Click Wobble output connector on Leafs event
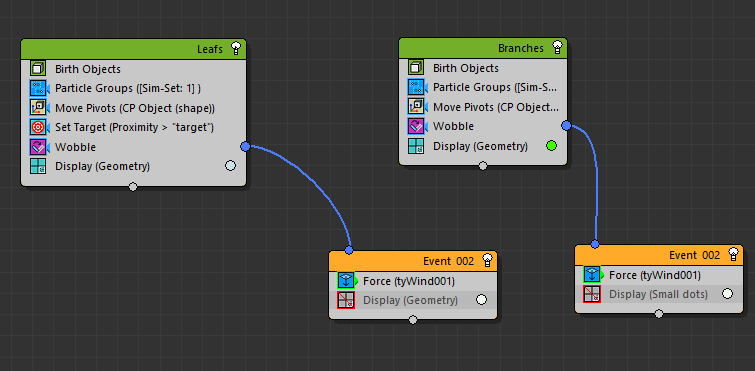This screenshot has width=755, height=371. 246,146
